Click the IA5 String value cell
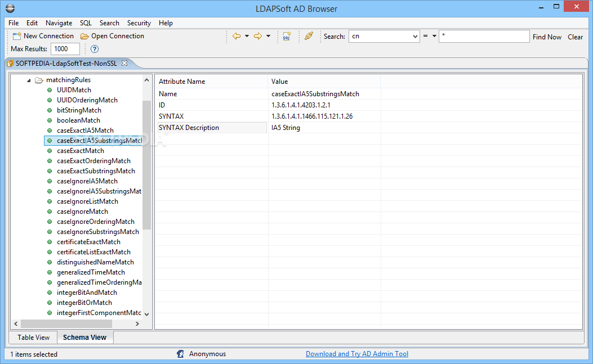 pyautogui.click(x=324, y=128)
